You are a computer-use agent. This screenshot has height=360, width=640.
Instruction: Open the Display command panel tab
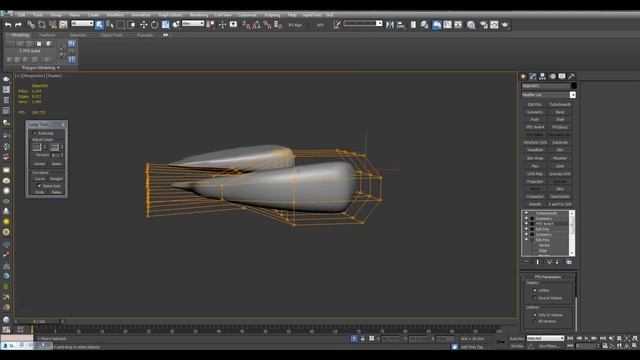(x=562, y=76)
